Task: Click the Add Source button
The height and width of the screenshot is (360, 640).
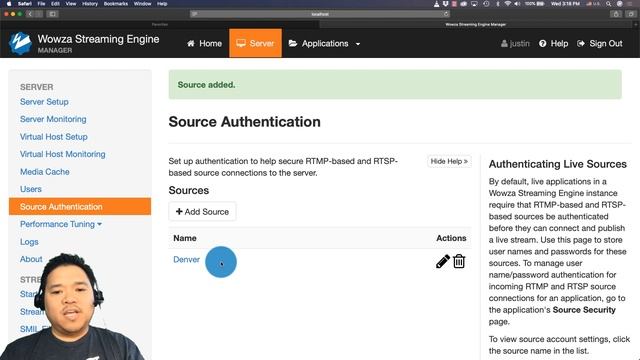Action: coord(202,211)
